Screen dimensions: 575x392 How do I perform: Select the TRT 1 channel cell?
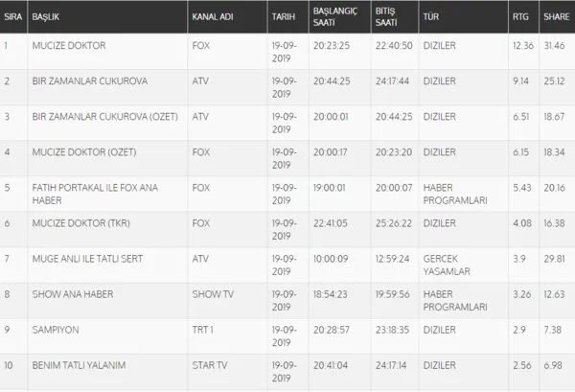203,330
